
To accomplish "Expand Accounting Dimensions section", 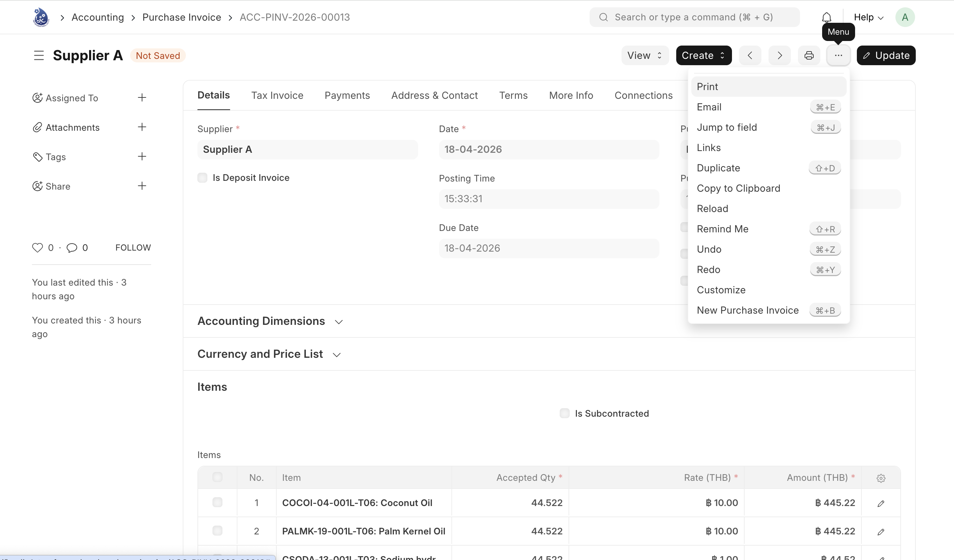I will 270,321.
